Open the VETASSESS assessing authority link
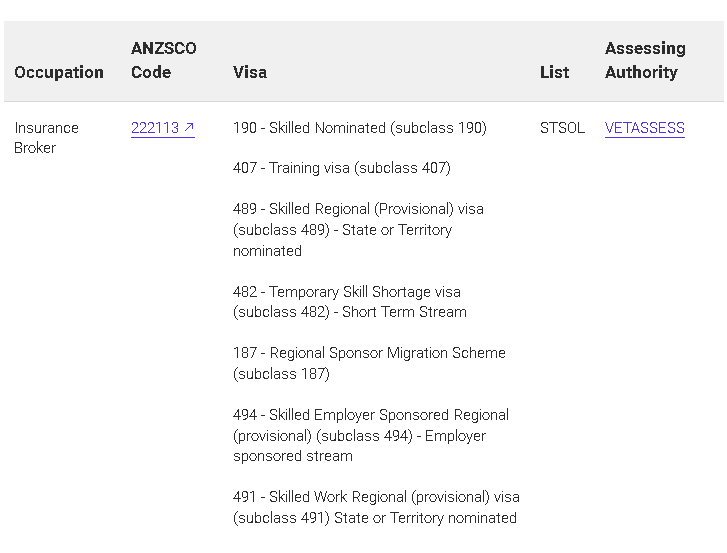The height and width of the screenshot is (553, 727). click(644, 128)
